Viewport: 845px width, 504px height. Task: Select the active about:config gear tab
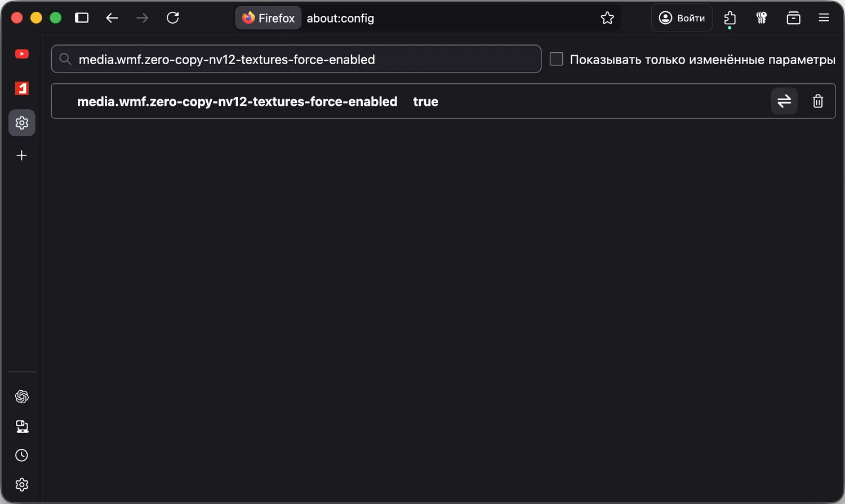pos(22,123)
